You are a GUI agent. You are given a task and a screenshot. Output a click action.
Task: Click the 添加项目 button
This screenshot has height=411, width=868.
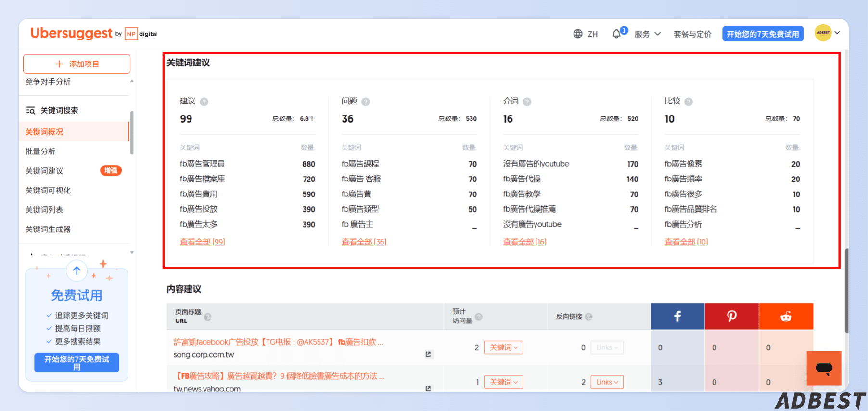click(77, 64)
